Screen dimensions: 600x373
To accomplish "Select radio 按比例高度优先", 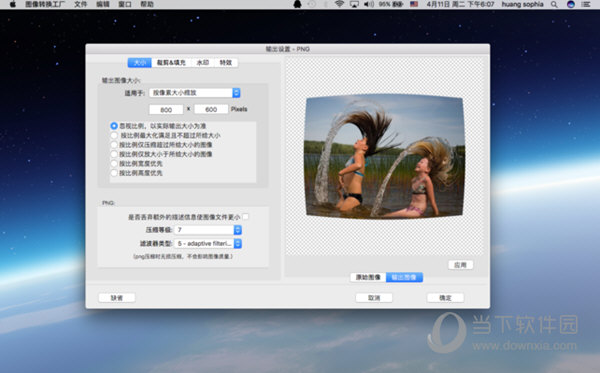I will pos(114,173).
